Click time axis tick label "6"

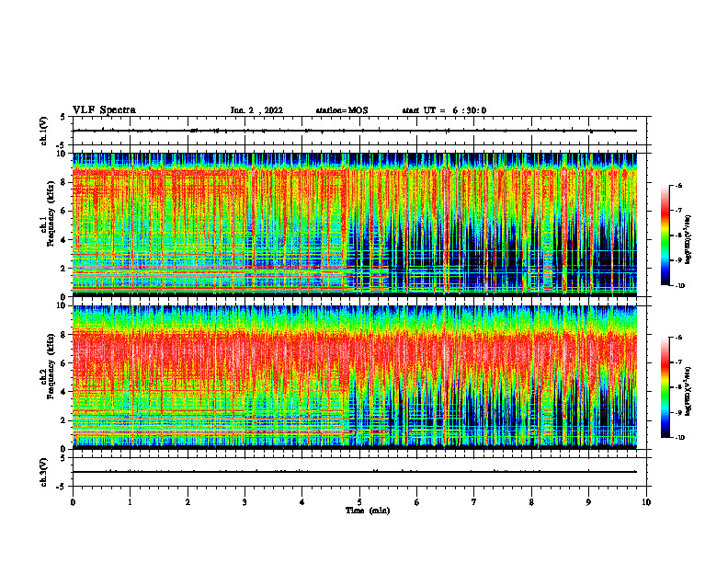[x=417, y=502]
